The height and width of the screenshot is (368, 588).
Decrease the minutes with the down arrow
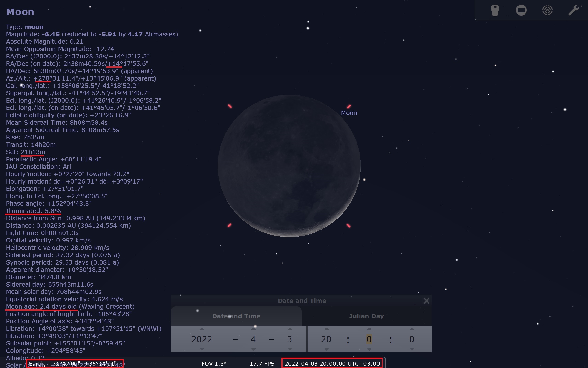369,349
